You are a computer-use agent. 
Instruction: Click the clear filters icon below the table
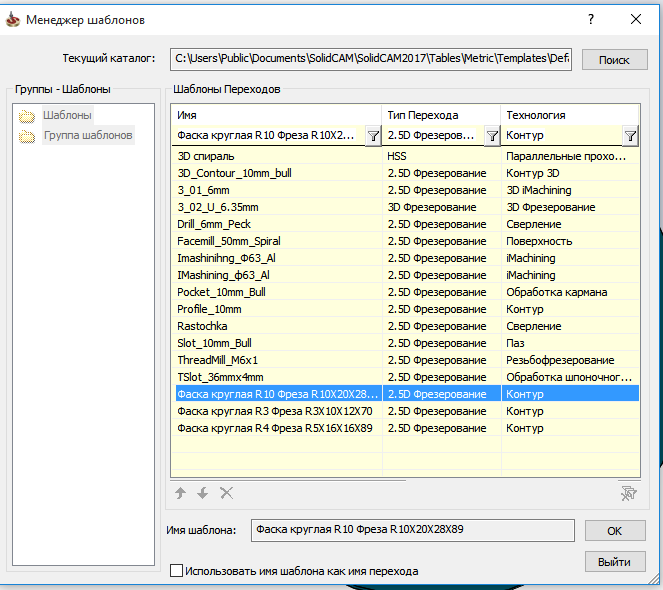pyautogui.click(x=629, y=493)
